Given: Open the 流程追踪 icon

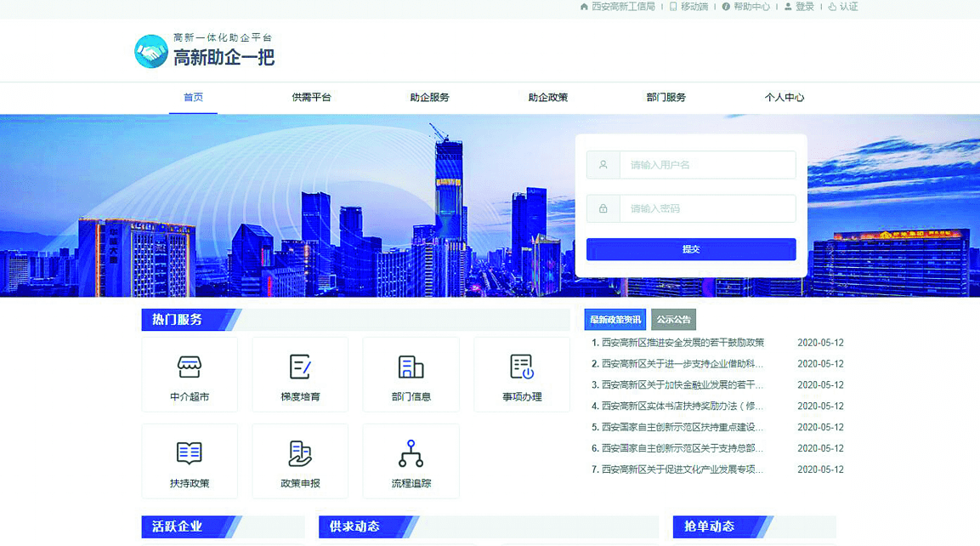Looking at the screenshot, I should (x=411, y=461).
